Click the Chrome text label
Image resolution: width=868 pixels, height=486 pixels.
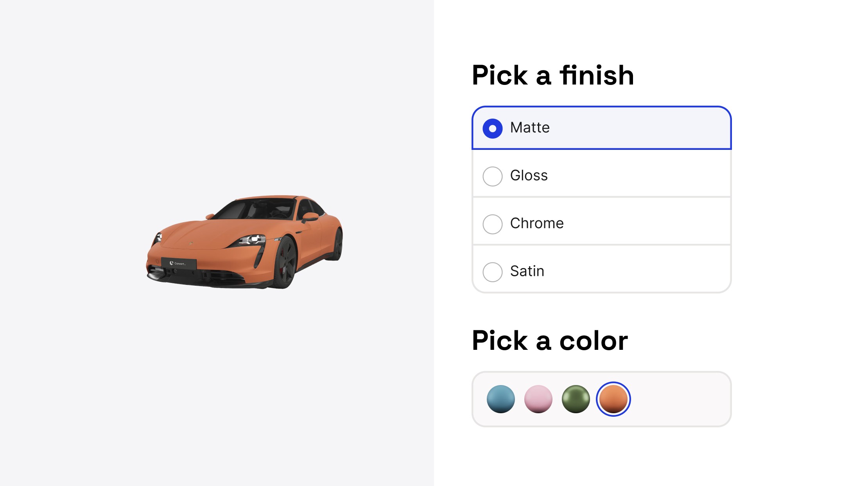536,223
